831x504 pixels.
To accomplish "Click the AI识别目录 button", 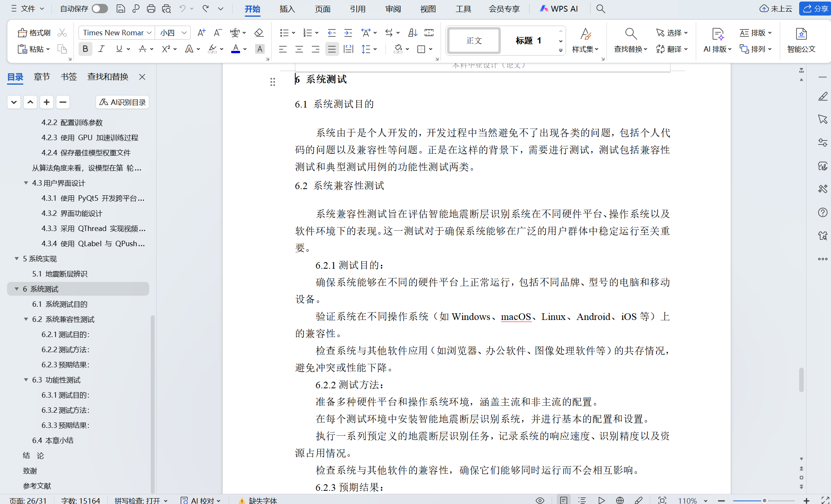I will click(x=122, y=102).
